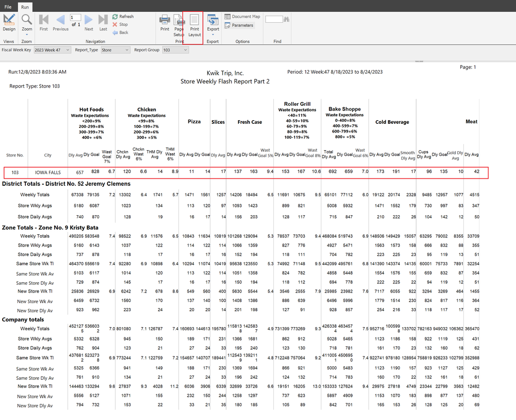This screenshot has height=420, width=516.
Task: Click 'Store Weekly Flash Report Part 2' subtitle
Action: coord(225,82)
